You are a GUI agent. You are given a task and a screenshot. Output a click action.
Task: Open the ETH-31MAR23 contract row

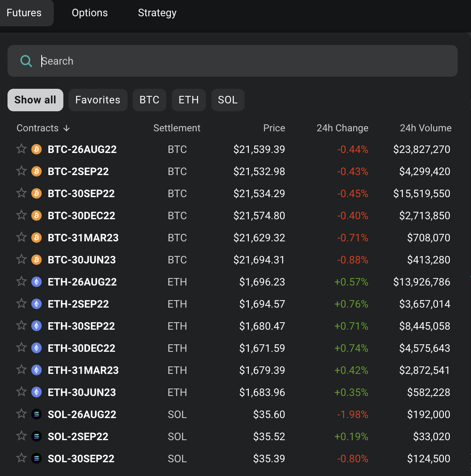pos(83,370)
